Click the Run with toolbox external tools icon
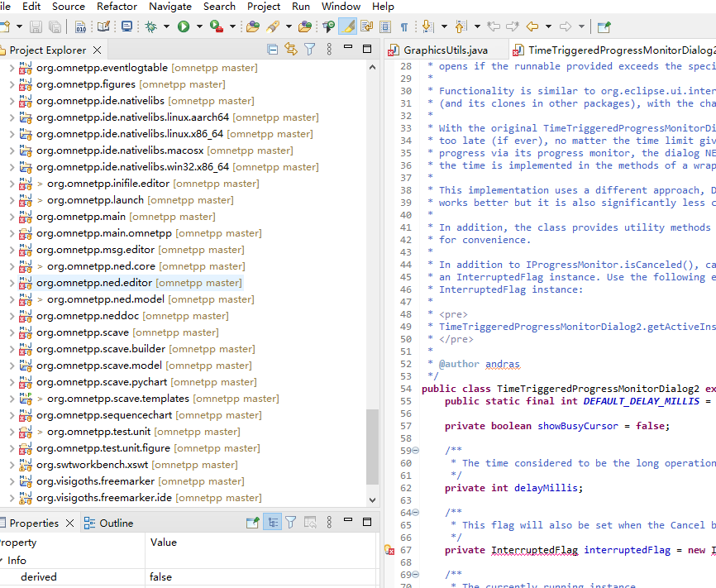The height and width of the screenshot is (588, 716). (x=217, y=26)
